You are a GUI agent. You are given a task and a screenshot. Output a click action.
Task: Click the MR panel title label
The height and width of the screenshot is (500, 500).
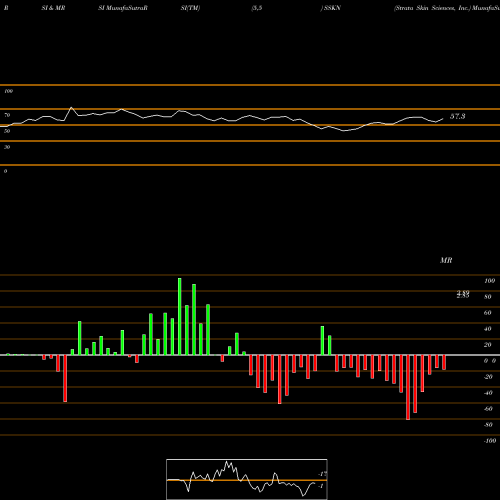pyautogui.click(x=446, y=260)
